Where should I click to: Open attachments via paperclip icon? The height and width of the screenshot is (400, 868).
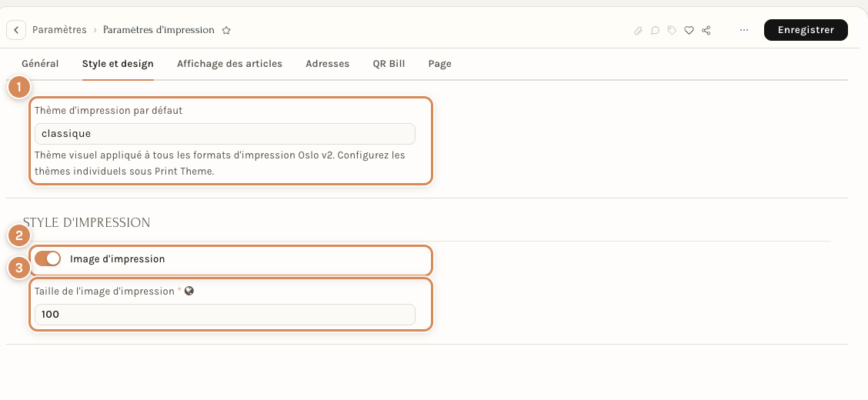coord(638,31)
